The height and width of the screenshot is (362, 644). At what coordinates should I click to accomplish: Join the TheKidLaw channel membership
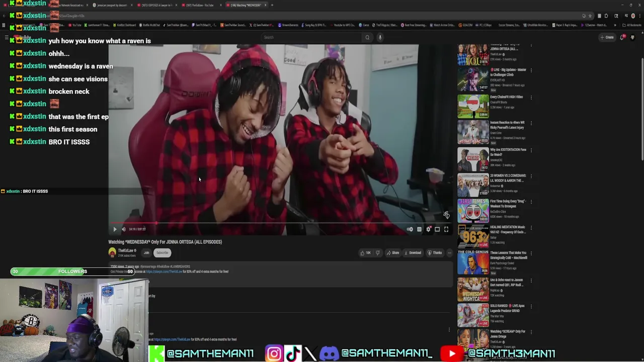146,253
